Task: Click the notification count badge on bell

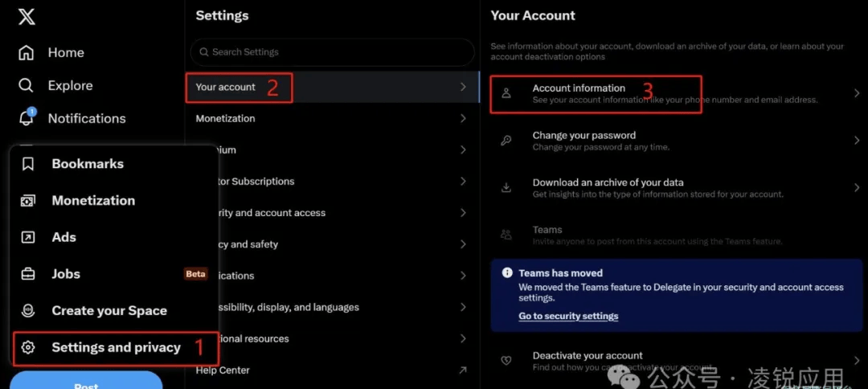Action: tap(31, 112)
